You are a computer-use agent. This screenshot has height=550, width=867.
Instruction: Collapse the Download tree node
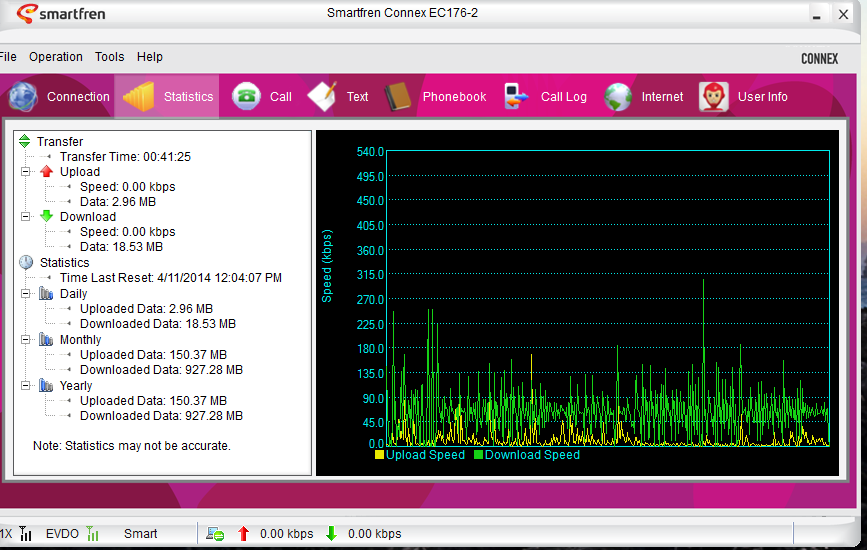(x=25, y=216)
